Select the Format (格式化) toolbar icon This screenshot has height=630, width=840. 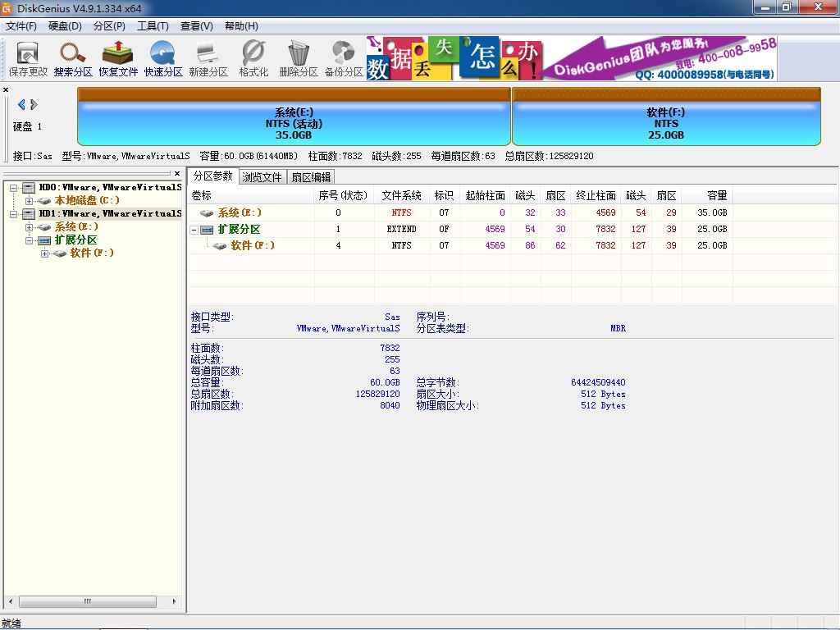253,59
